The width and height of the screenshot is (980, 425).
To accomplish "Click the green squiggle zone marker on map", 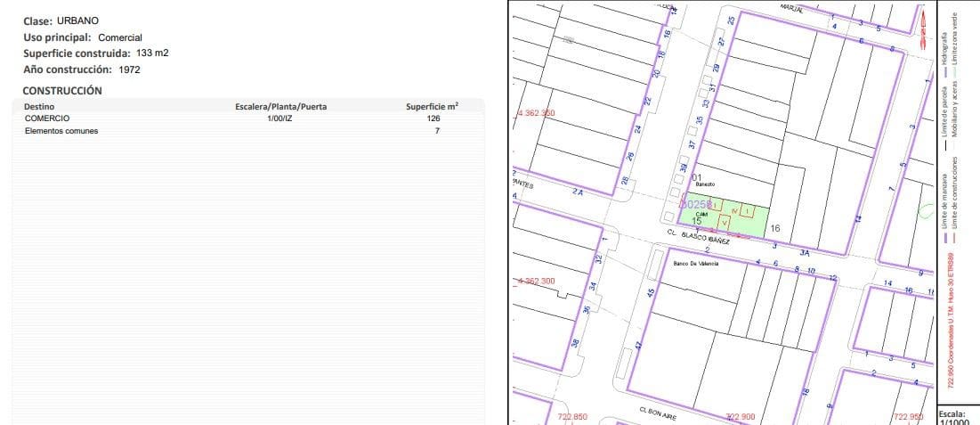I will tap(922, 211).
